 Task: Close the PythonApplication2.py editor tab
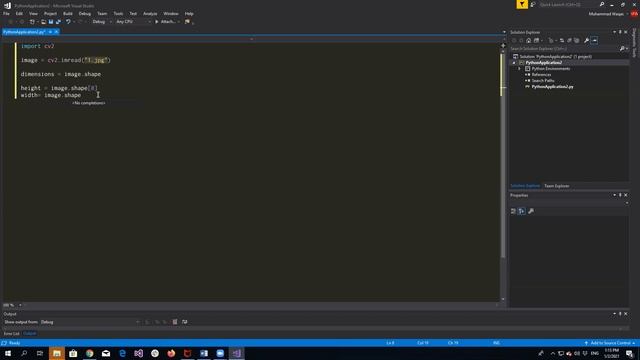pyautogui.click(x=56, y=32)
